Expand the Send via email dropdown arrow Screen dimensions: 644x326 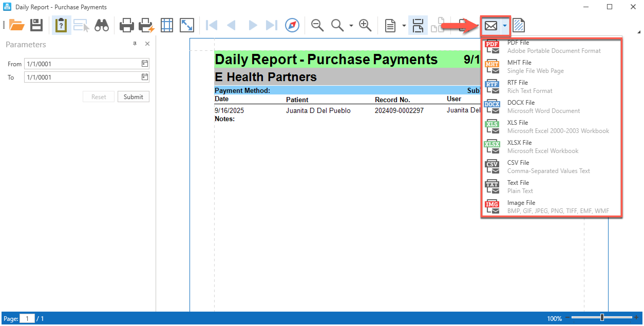point(505,25)
